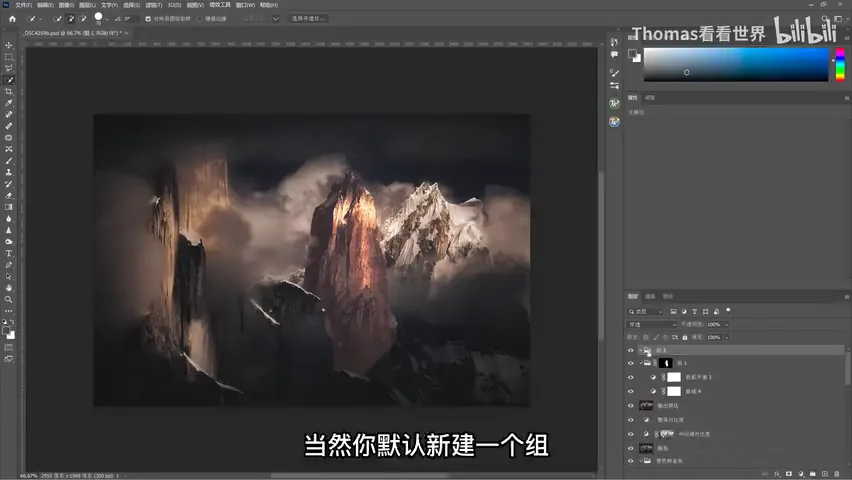Collapse the 组 3 group arrow
The height and width of the screenshot is (480, 852).
point(641,351)
